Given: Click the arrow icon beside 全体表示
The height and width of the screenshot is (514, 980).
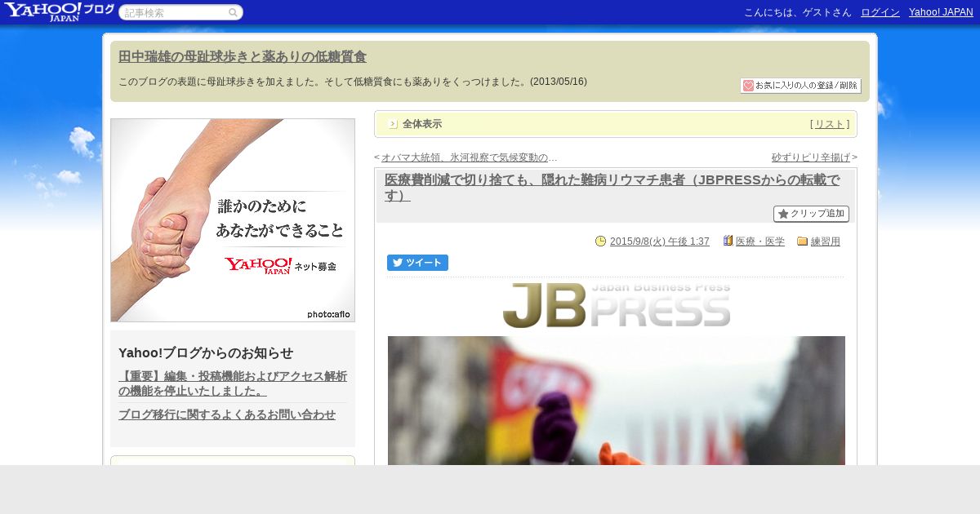Looking at the screenshot, I should pos(393,124).
